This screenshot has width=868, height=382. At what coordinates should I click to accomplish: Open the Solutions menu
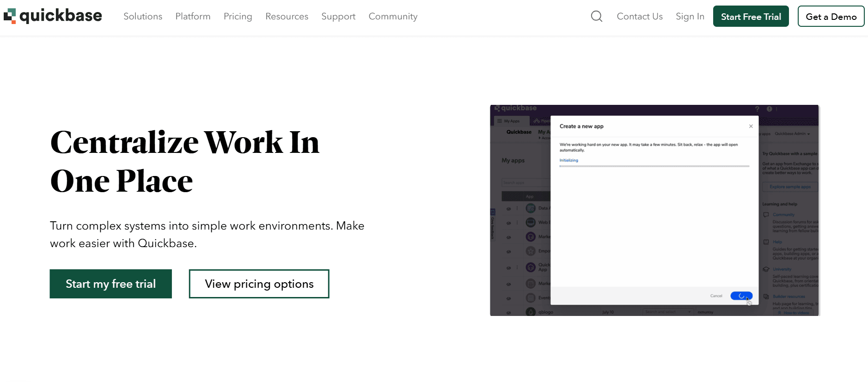pos(143,17)
